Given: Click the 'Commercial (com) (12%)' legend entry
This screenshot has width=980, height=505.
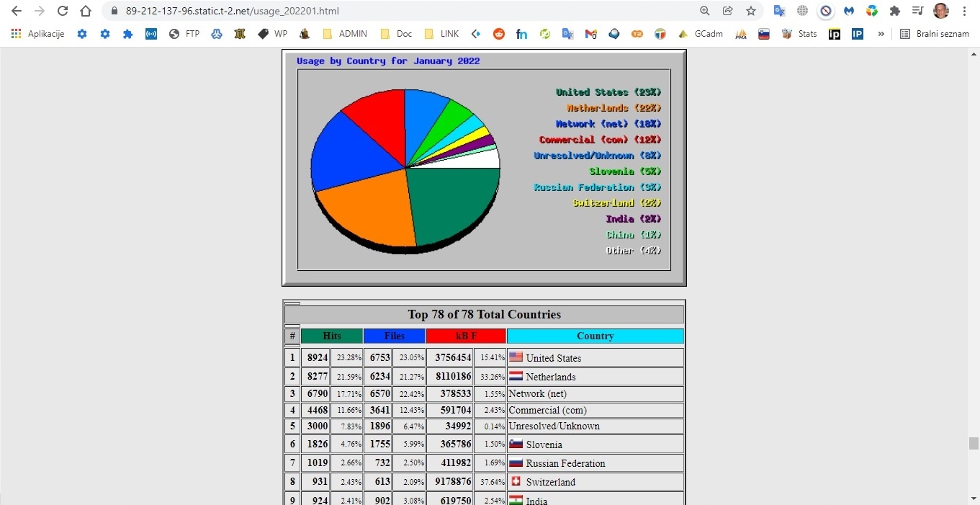Looking at the screenshot, I should (600, 140).
